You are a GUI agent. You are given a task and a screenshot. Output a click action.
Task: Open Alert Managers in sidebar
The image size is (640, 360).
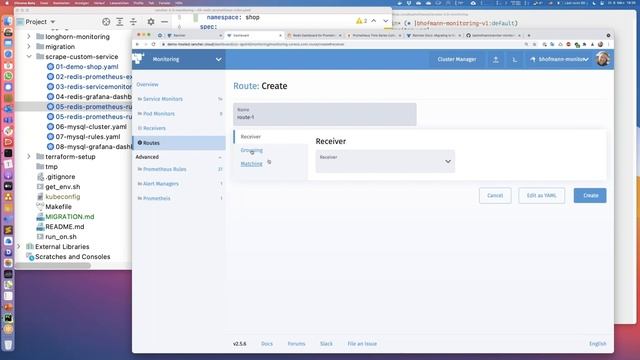point(179,184)
